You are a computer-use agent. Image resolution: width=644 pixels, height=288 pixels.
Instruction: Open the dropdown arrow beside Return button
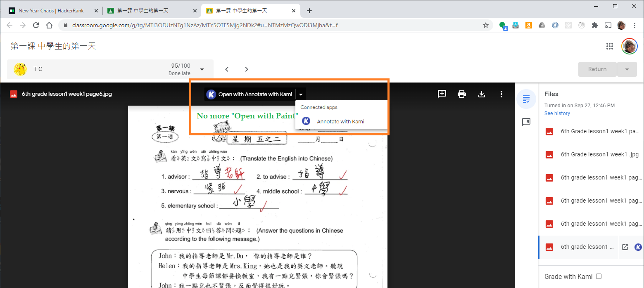tap(627, 69)
